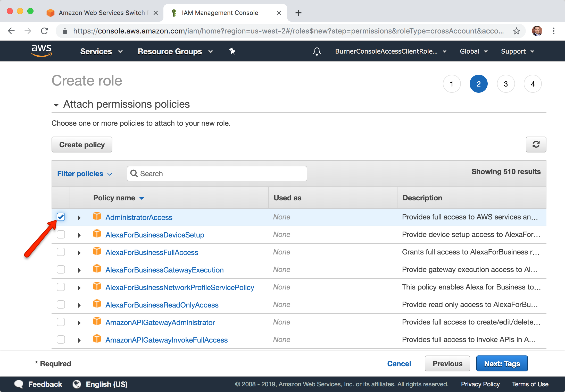Open the AlexaForBusinessReadOnlyAccess policy link
Image resolution: width=565 pixels, height=392 pixels.
[x=162, y=305]
